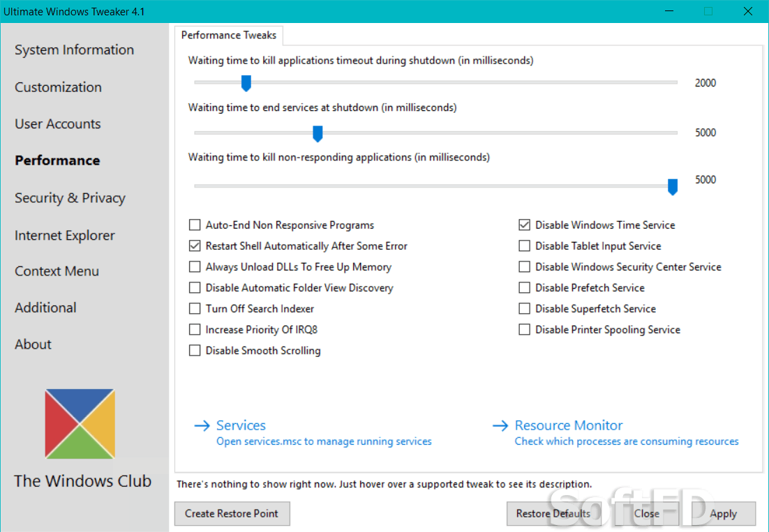Click the Restore Defaults button

click(x=553, y=513)
